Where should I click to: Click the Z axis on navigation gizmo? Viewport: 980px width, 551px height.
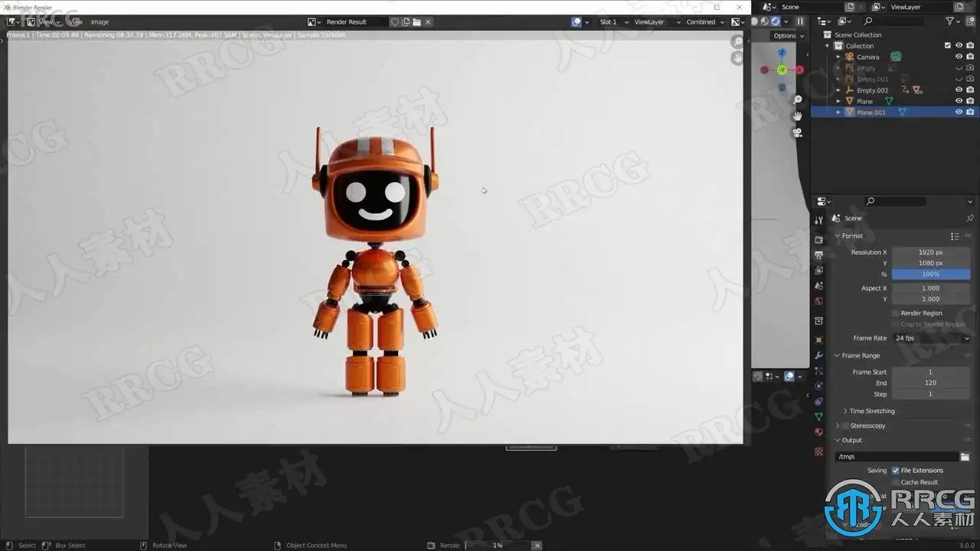point(782,53)
